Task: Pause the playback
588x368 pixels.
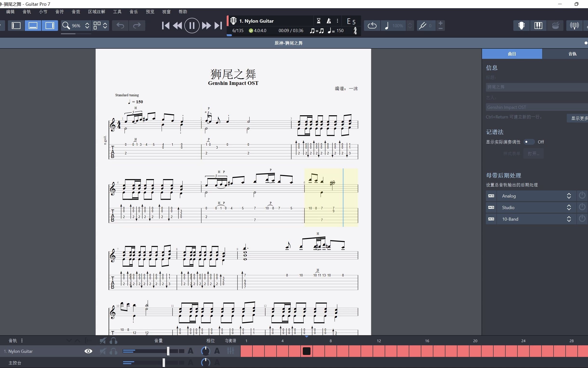Action: pyautogui.click(x=192, y=26)
